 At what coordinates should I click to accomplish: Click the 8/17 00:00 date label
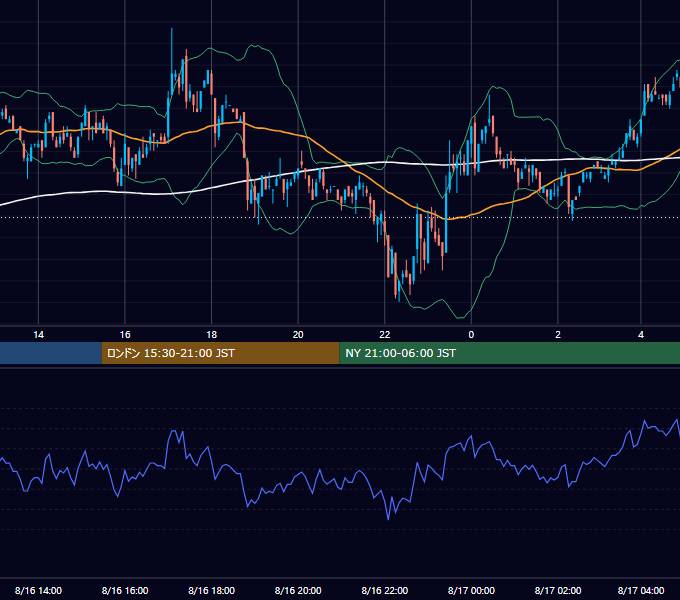pyautogui.click(x=471, y=590)
